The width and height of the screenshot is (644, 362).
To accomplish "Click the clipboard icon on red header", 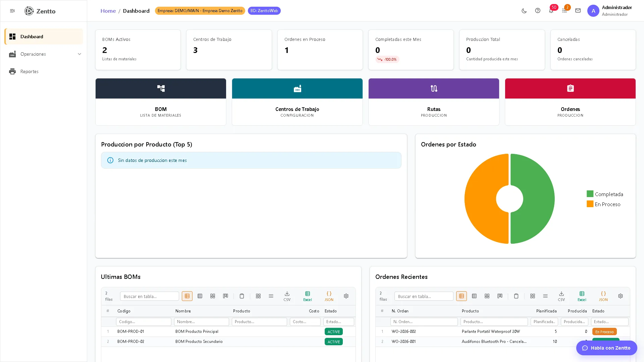I will tap(570, 88).
